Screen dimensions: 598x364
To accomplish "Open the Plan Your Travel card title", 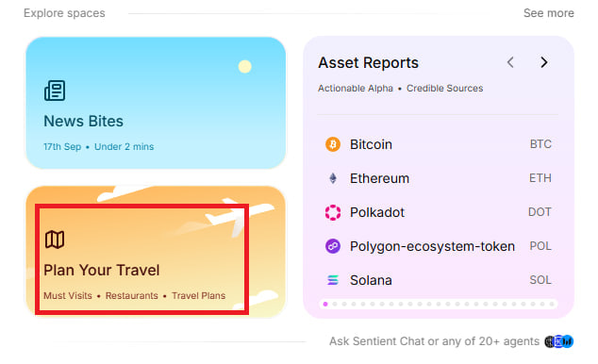I will point(102,270).
